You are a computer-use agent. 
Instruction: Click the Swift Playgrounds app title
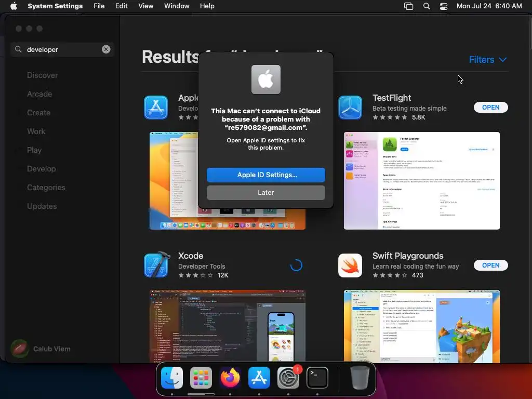(408, 256)
